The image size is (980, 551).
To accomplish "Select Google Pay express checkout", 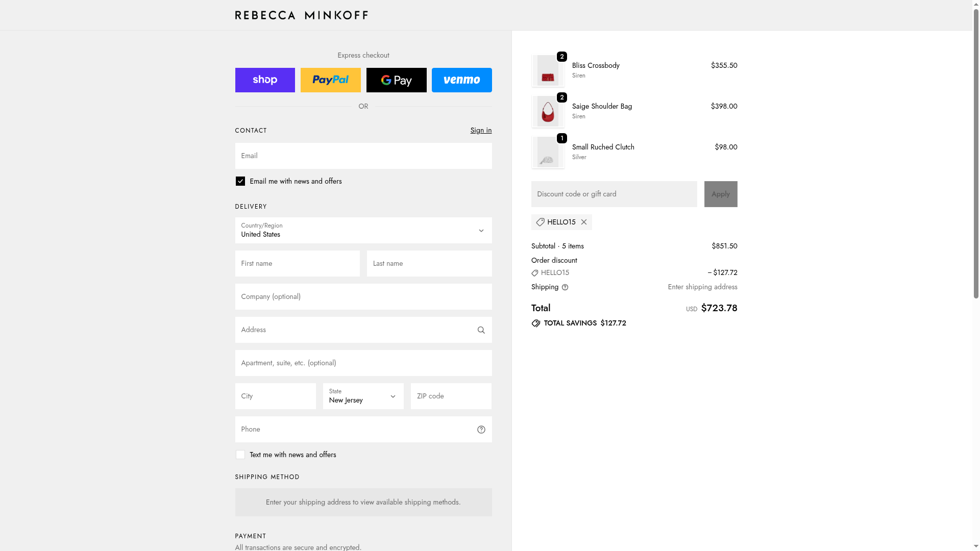I will pos(396,80).
